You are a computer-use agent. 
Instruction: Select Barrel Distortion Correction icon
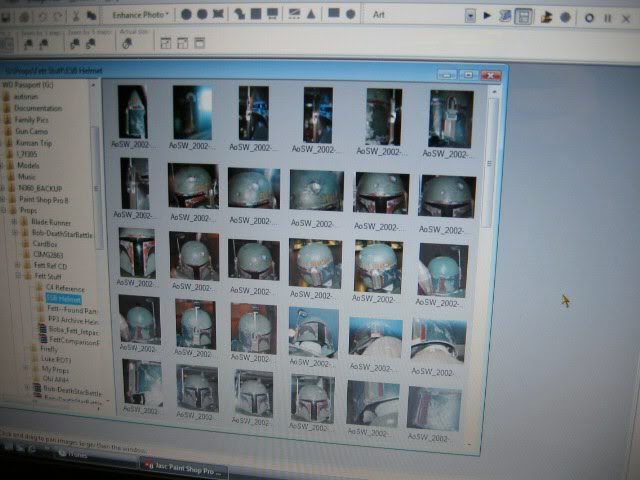coord(186,14)
